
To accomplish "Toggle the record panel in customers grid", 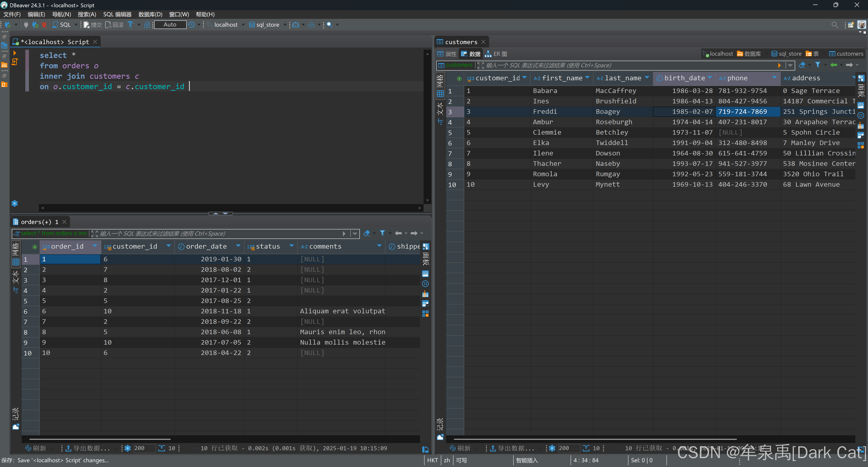I will pos(440,424).
